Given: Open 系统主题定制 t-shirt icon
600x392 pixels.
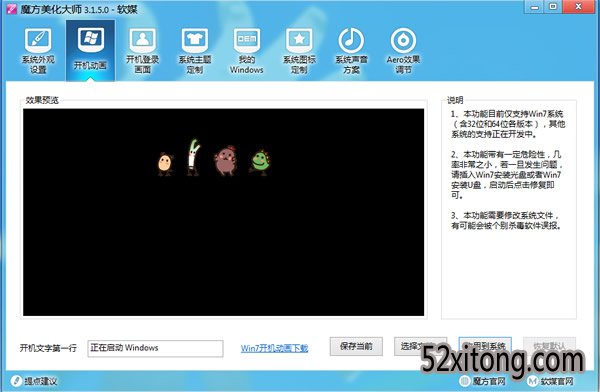Looking at the screenshot, I should [195, 41].
